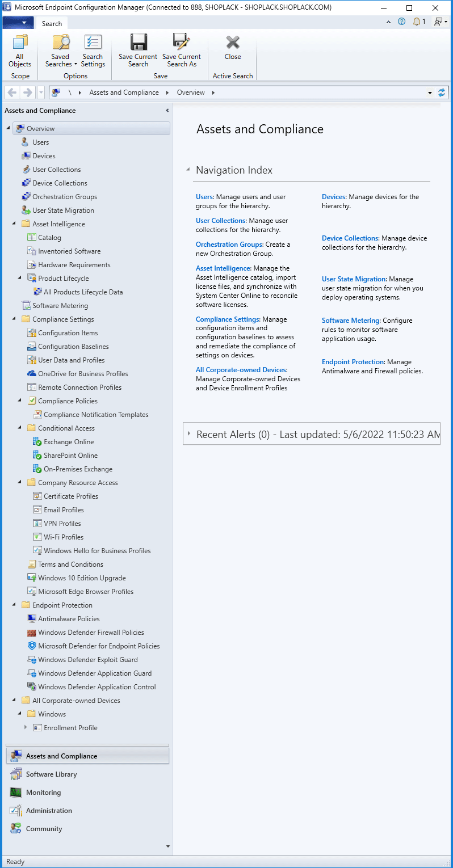The width and height of the screenshot is (453, 868).
Task: Collapse the Asset Intelligence folder
Action: pyautogui.click(x=14, y=224)
